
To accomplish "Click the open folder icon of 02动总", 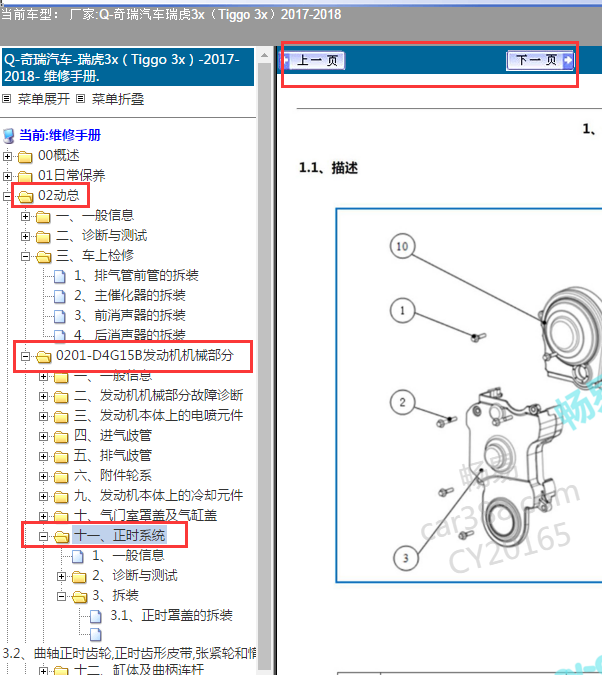I will coord(25,197).
